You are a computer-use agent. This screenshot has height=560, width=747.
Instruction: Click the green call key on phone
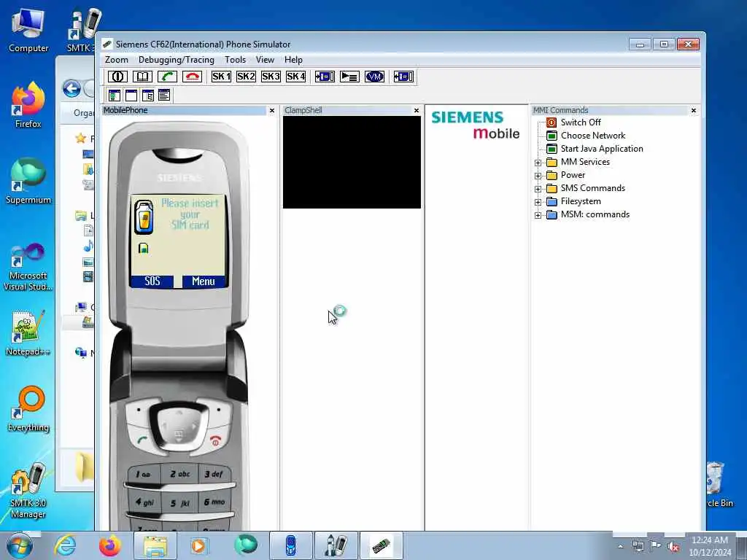point(142,440)
